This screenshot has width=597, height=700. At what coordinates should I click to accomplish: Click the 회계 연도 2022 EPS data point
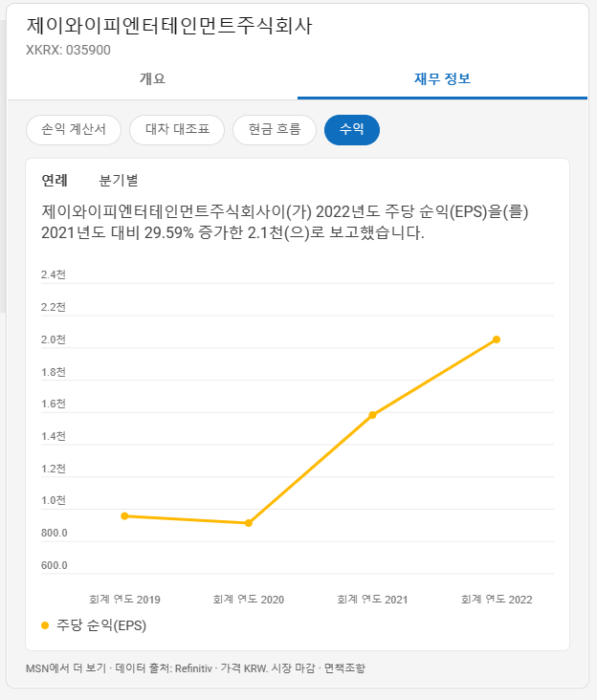coord(497,339)
